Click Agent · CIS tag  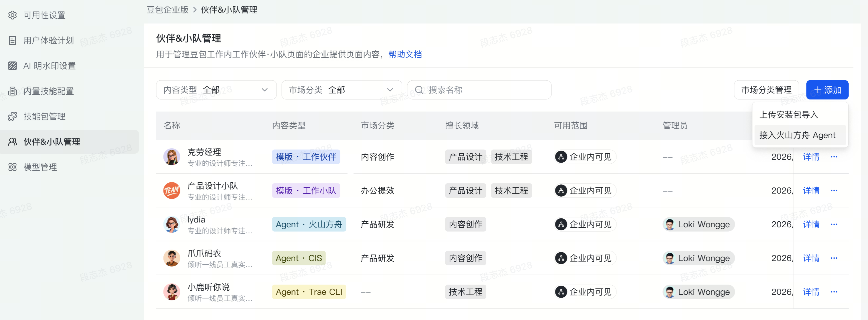point(299,258)
